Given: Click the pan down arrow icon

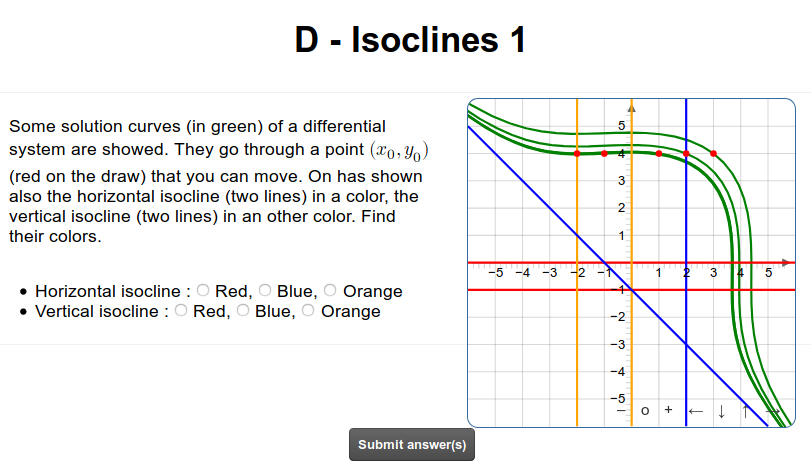Looking at the screenshot, I should coord(720,411).
